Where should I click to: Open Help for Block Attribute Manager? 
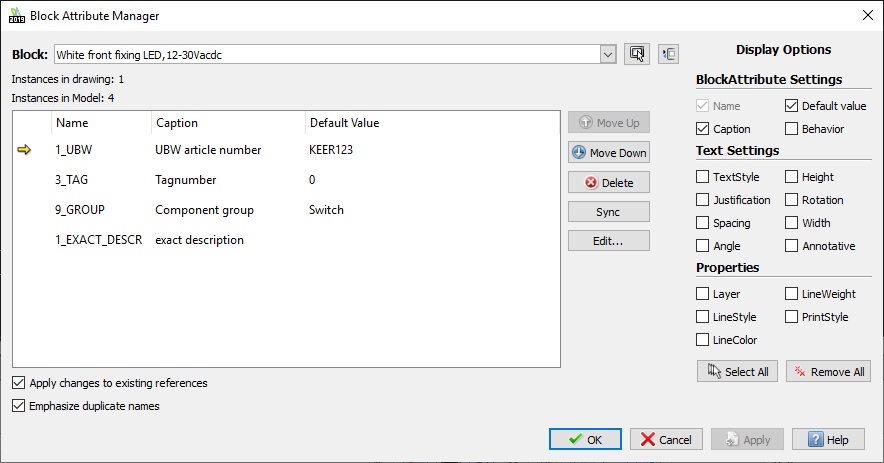(828, 439)
